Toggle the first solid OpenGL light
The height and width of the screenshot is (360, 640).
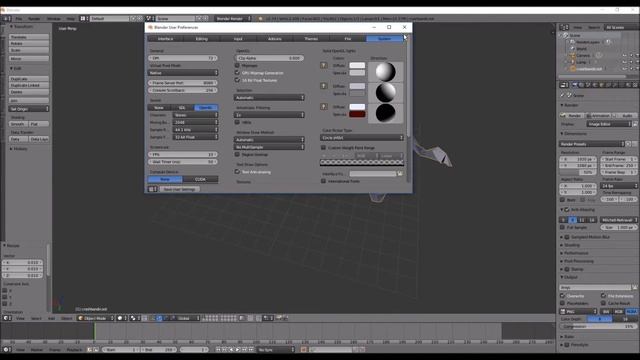[324, 65]
